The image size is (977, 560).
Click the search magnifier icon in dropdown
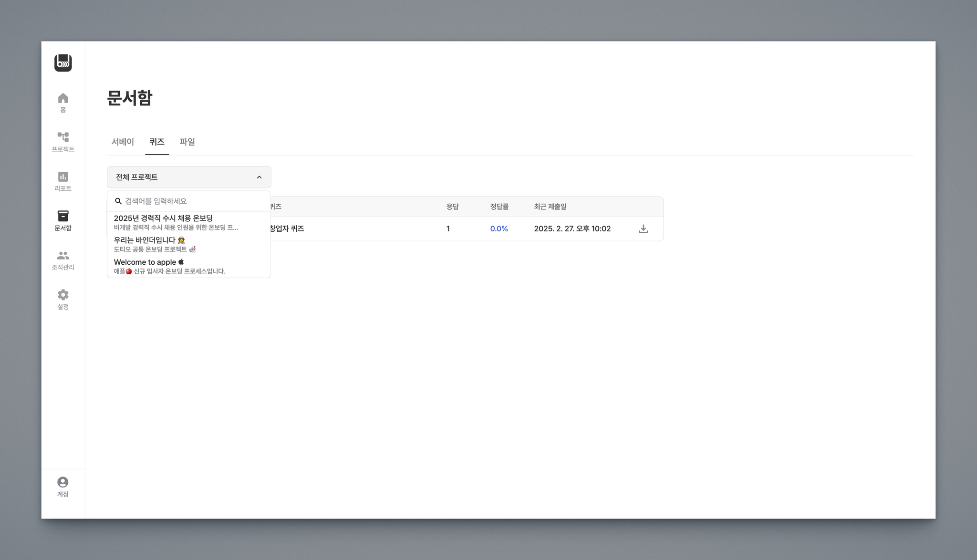118,201
